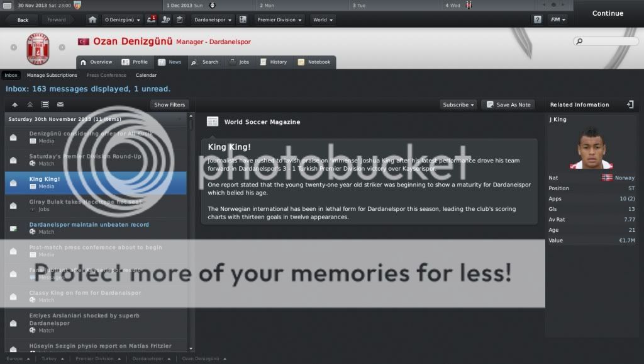Open the Erciyes Arslanlari shocked by superb Dardanelspor message

tap(96, 323)
